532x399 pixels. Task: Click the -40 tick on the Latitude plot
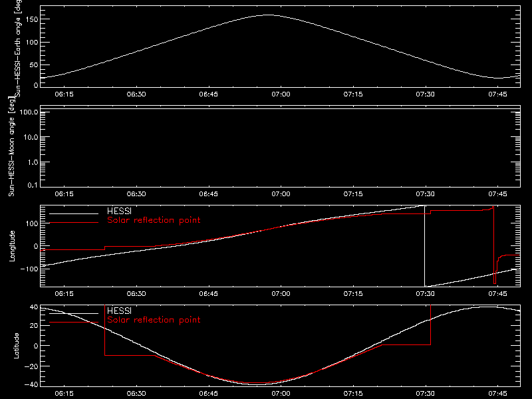point(31,385)
